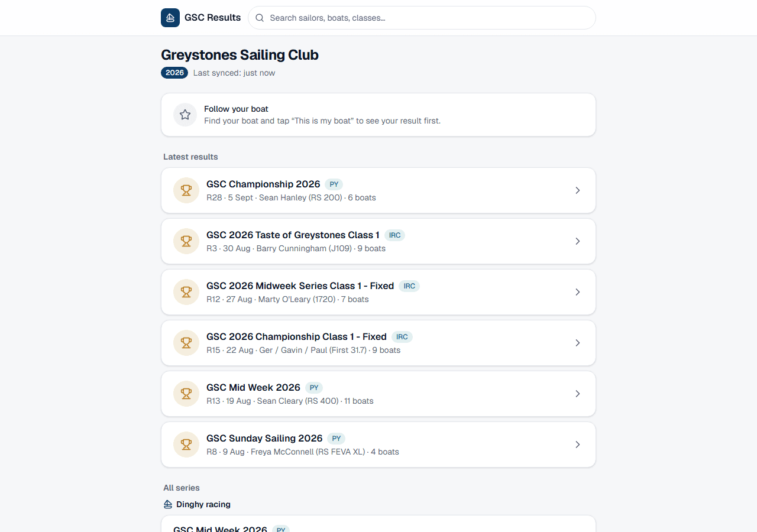The image size is (757, 532).
Task: Focus the Search sailors, boats, classes field
Action: [422, 18]
